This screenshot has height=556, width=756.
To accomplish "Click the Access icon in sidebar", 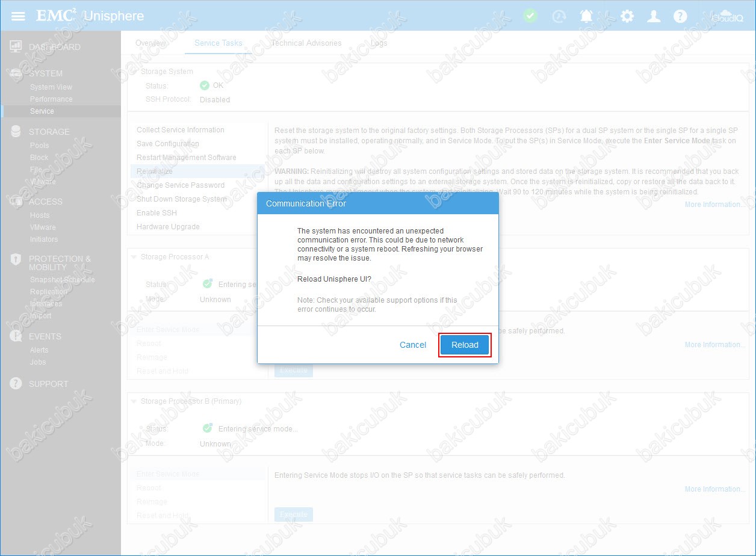I will pyautogui.click(x=16, y=202).
